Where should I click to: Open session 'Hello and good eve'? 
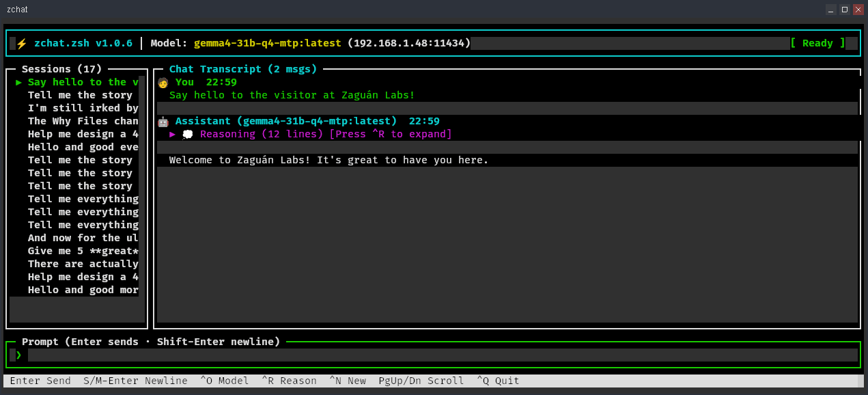(83, 147)
